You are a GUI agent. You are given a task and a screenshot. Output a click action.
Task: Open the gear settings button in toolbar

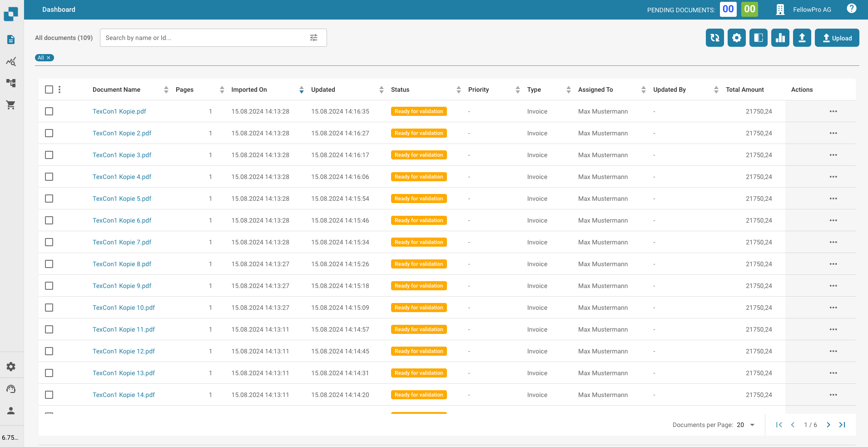tap(736, 38)
